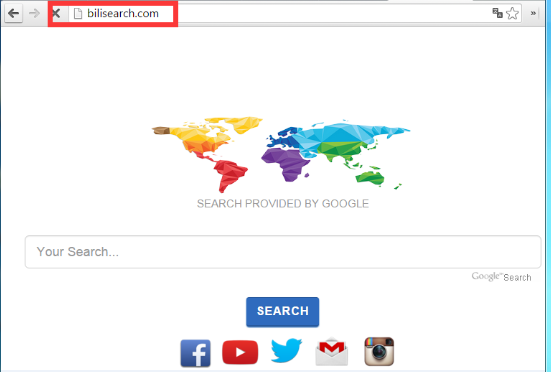The width and height of the screenshot is (551, 372).
Task: Click the browser forward arrow button
Action: (x=34, y=14)
